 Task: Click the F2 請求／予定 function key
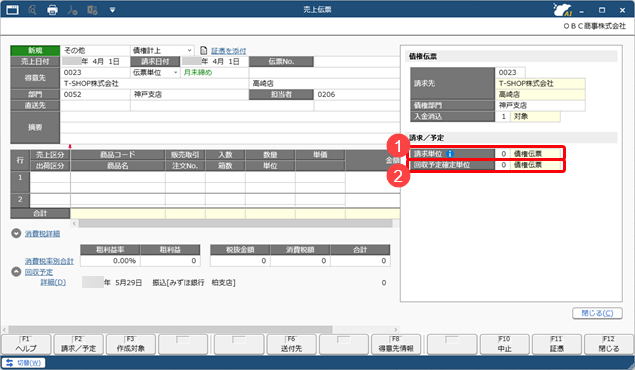[79, 344]
